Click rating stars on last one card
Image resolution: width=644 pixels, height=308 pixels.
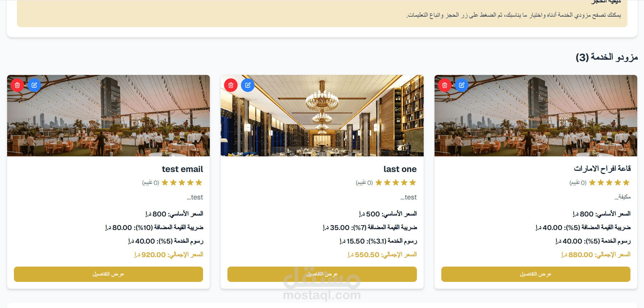[396, 182]
